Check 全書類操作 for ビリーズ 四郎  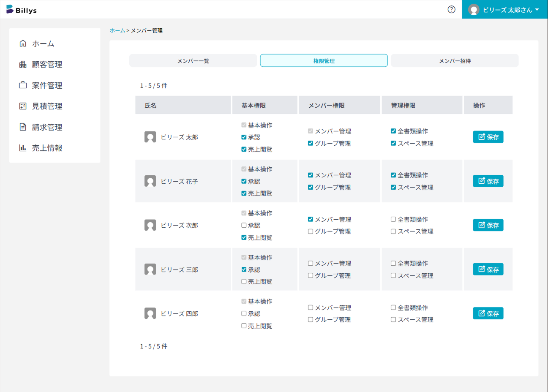[393, 308]
